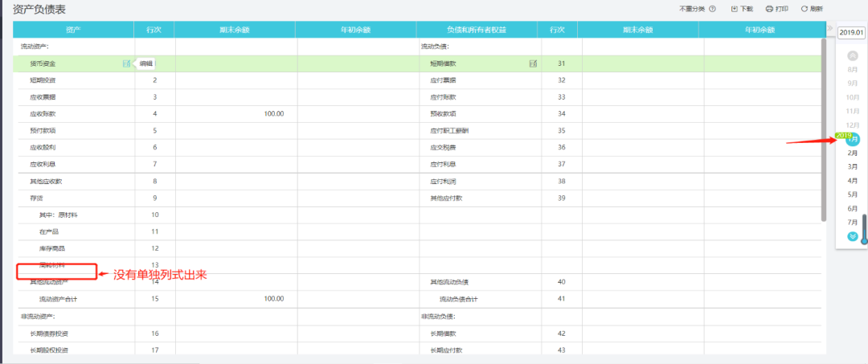
Task: Click the 应付利润 row label
Action: 444,181
